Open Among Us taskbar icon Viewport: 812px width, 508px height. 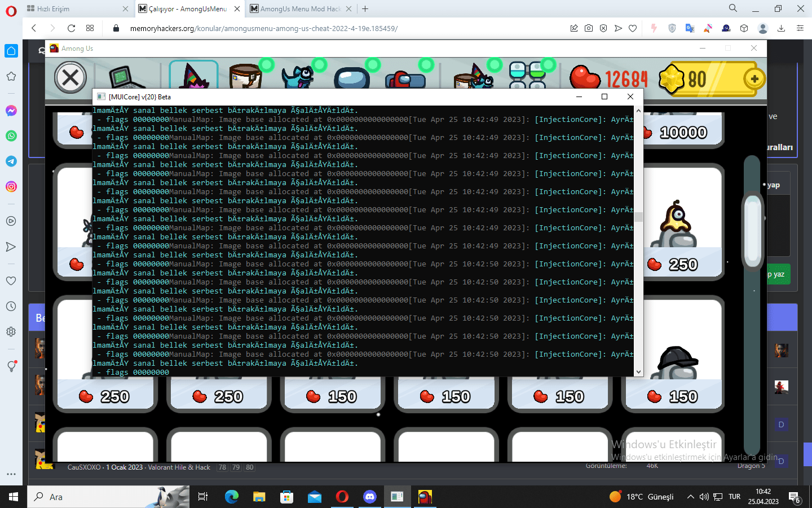pyautogui.click(x=425, y=497)
